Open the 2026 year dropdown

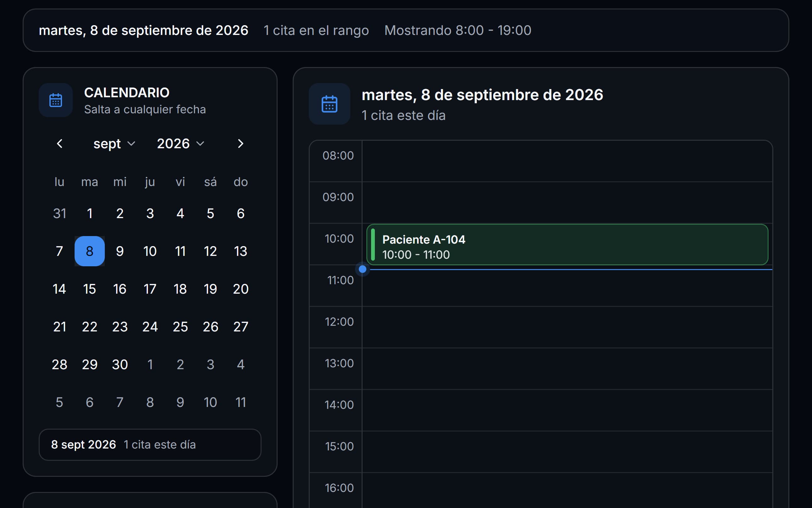coord(181,144)
